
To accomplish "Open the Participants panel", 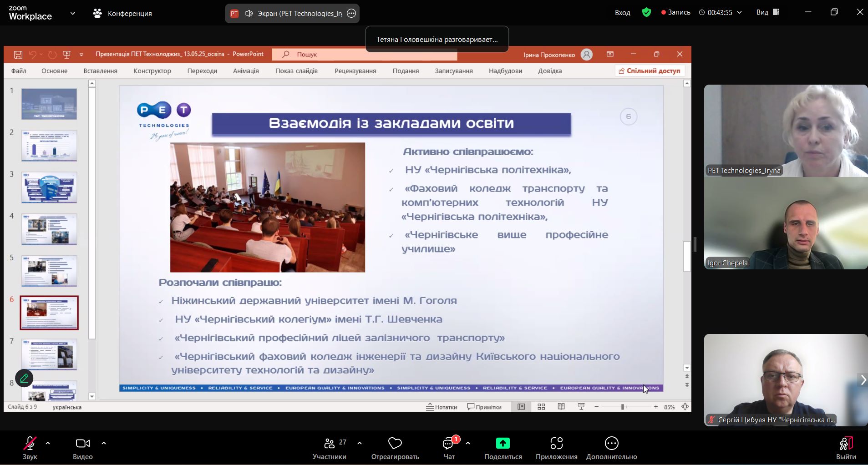I will pos(329,448).
